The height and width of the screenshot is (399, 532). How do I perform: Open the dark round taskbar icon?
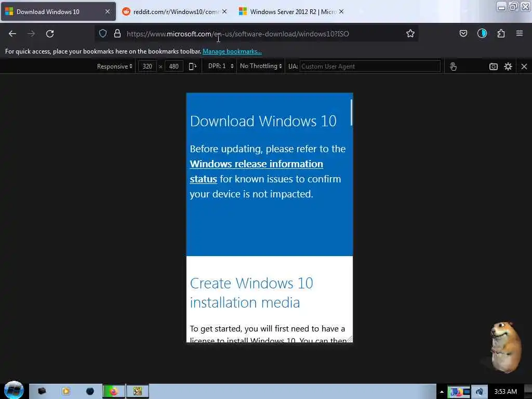pos(90,391)
